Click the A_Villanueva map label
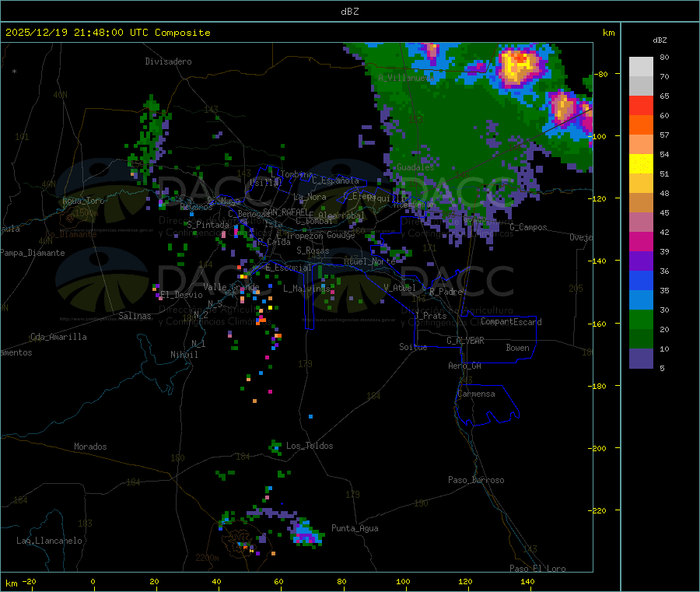Viewport: 700px width, 592px height. (406, 78)
